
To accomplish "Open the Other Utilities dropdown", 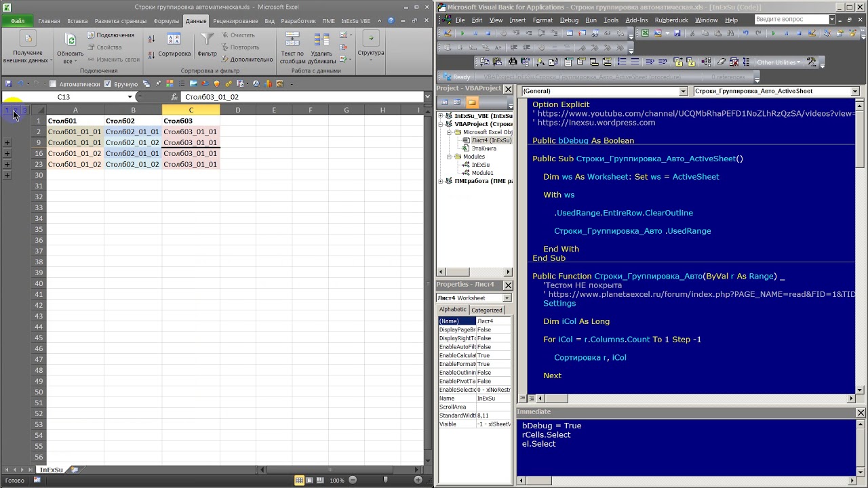I will click(779, 62).
